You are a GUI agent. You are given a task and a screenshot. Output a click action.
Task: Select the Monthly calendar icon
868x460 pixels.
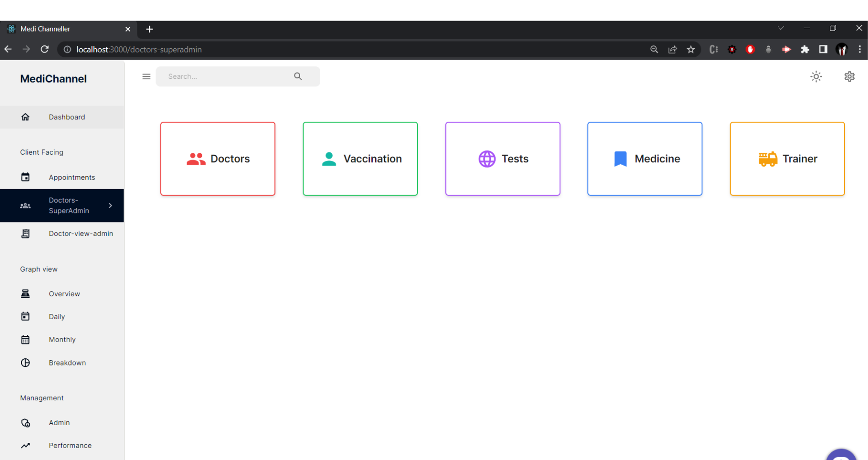coord(25,339)
